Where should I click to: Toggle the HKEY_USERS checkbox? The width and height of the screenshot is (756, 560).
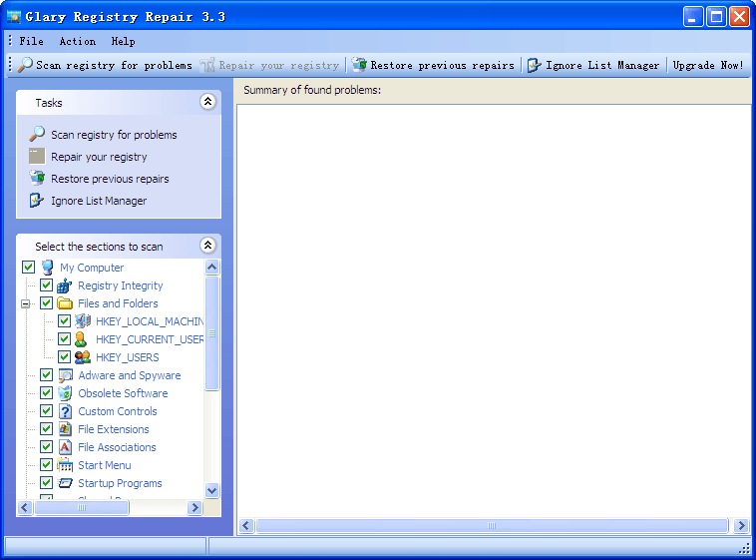click(64, 357)
